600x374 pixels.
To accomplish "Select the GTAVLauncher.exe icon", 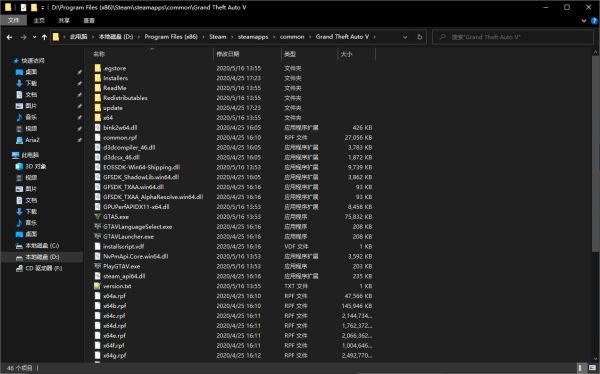I will pos(98,237).
